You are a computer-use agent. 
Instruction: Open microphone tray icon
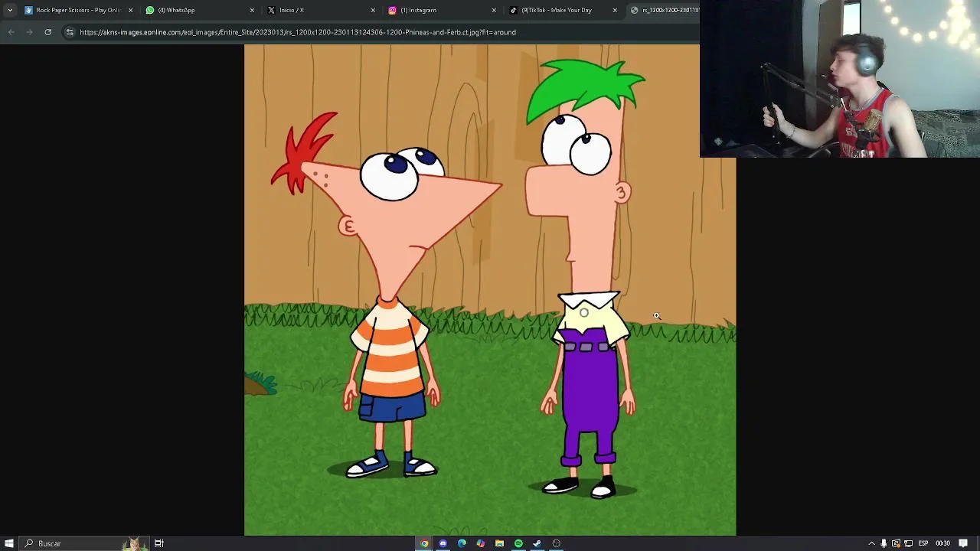pos(884,543)
